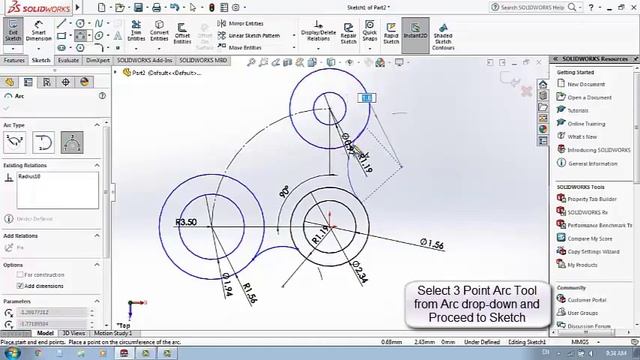Viewport: 640px width, 360px height.
Task: Click Rapid Sketch tool
Action: tap(391, 33)
